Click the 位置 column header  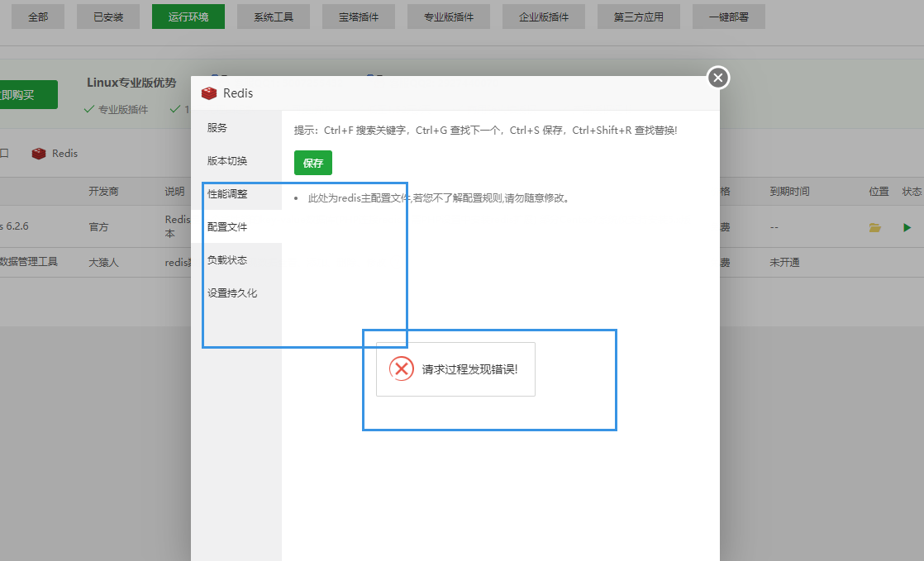879,192
